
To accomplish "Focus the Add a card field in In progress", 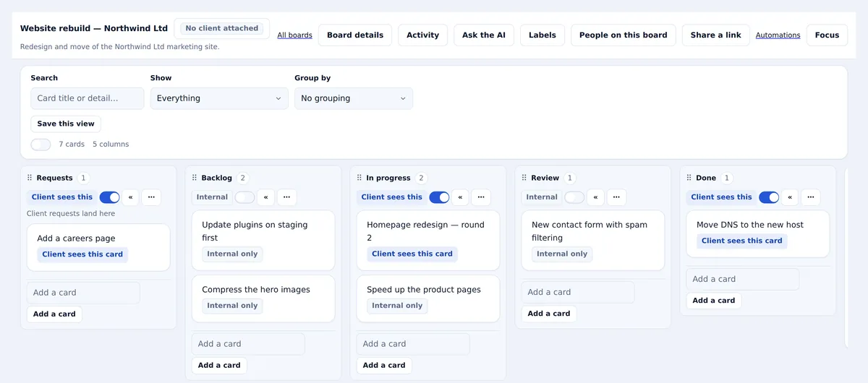I will [x=413, y=344].
